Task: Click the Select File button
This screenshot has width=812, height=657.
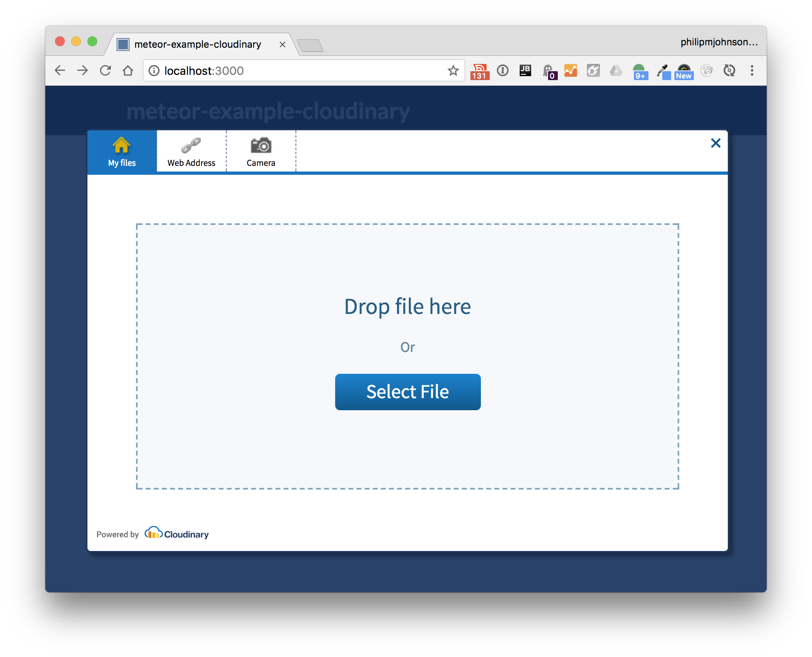Action: 408,392
